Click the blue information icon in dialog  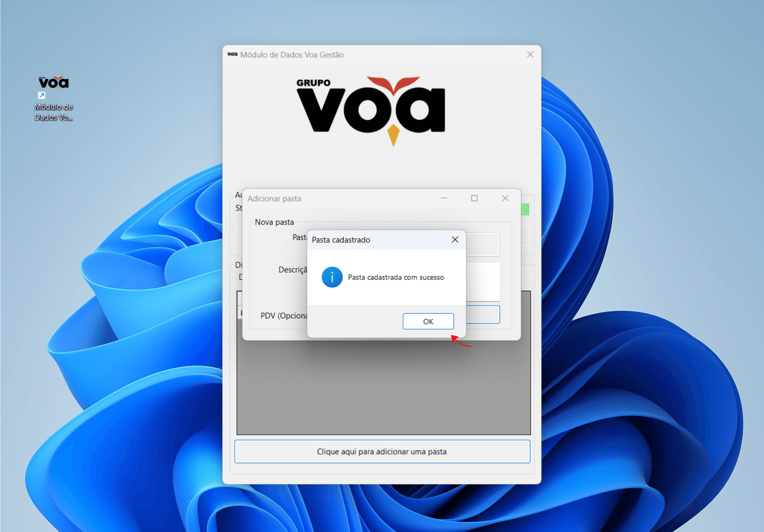click(332, 277)
